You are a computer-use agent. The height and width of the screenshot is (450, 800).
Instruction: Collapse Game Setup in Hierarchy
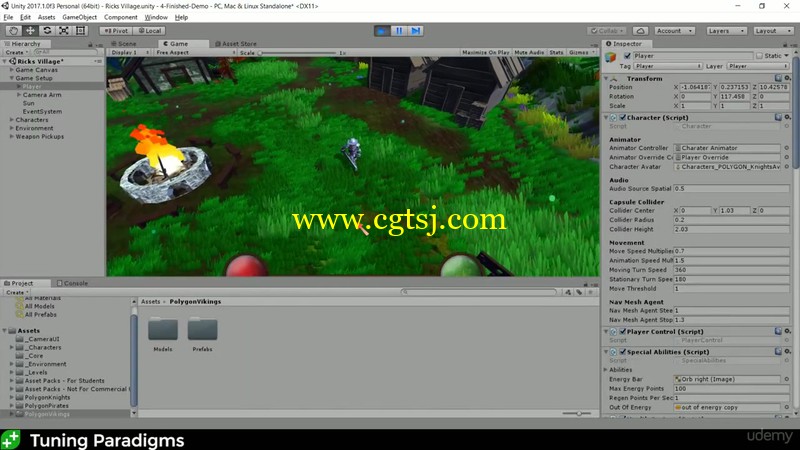[12, 78]
